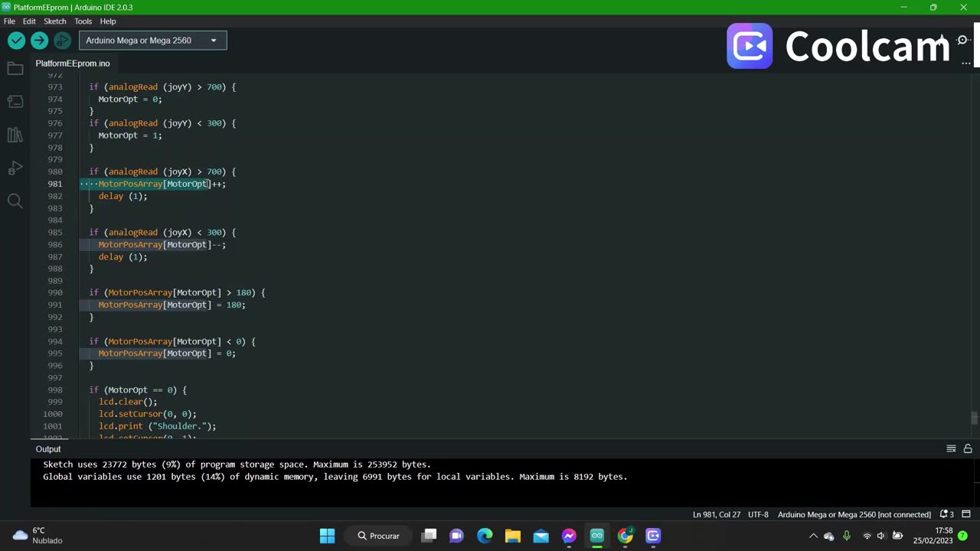Clear the Output panel using list icon
The width and height of the screenshot is (980, 551).
pos(951,449)
